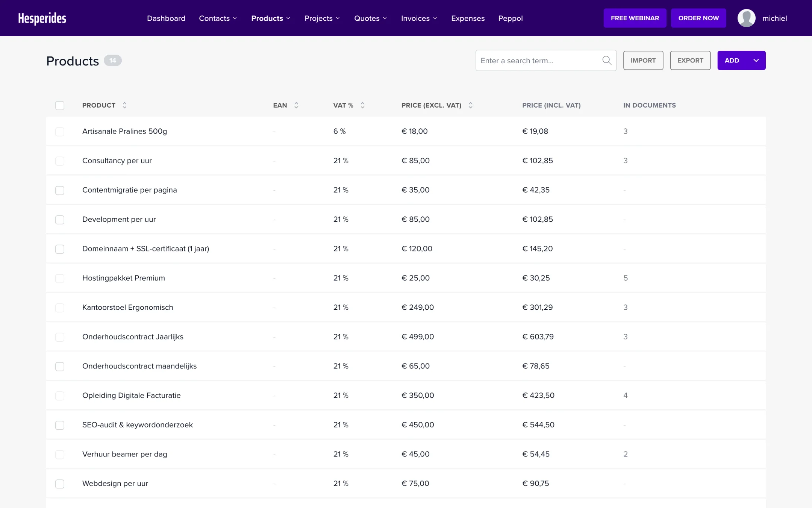Open Onderhoudscontract Jaarlijks product

[133, 337]
